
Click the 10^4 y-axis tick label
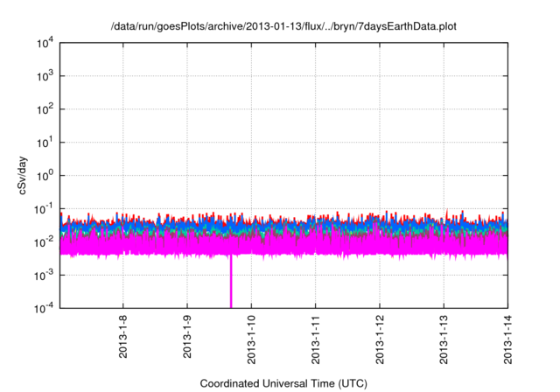[x=45, y=43]
